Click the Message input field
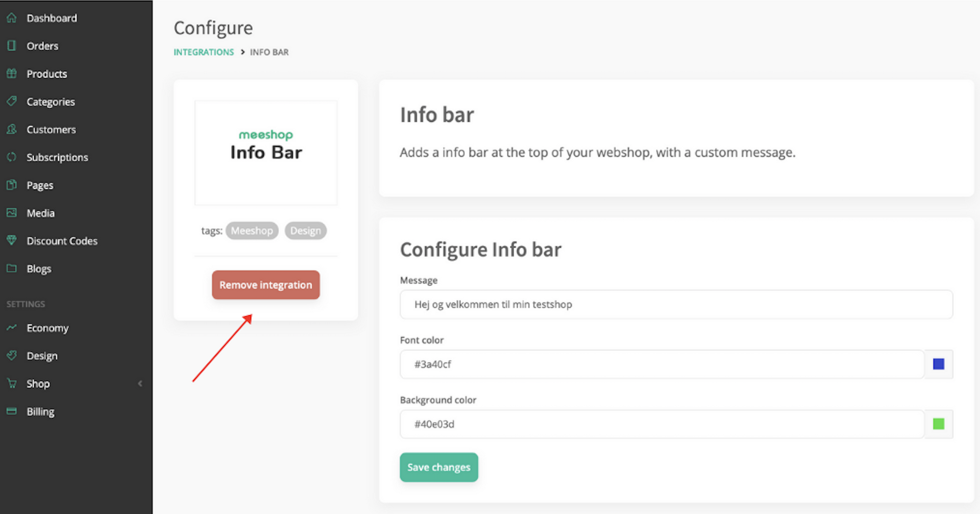This screenshot has width=980, height=514. coord(676,305)
